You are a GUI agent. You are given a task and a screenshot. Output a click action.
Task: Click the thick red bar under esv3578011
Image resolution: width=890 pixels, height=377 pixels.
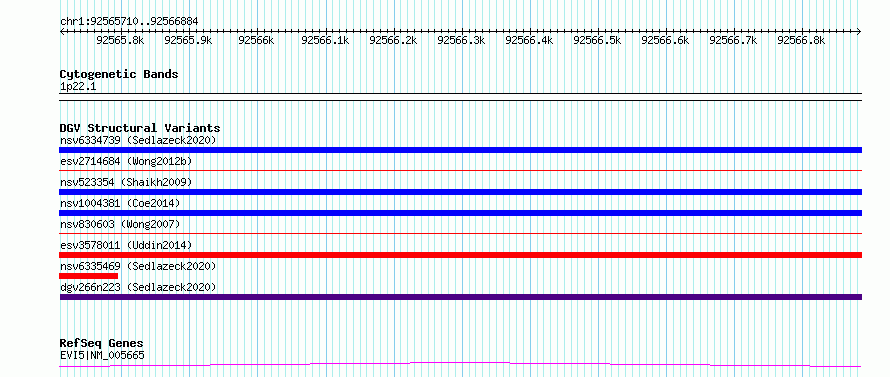(x=460, y=255)
